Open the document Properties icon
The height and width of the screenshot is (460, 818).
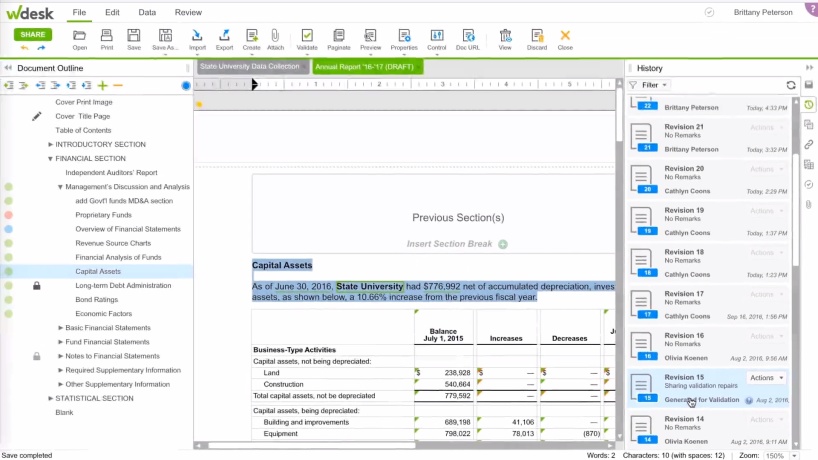click(404, 40)
